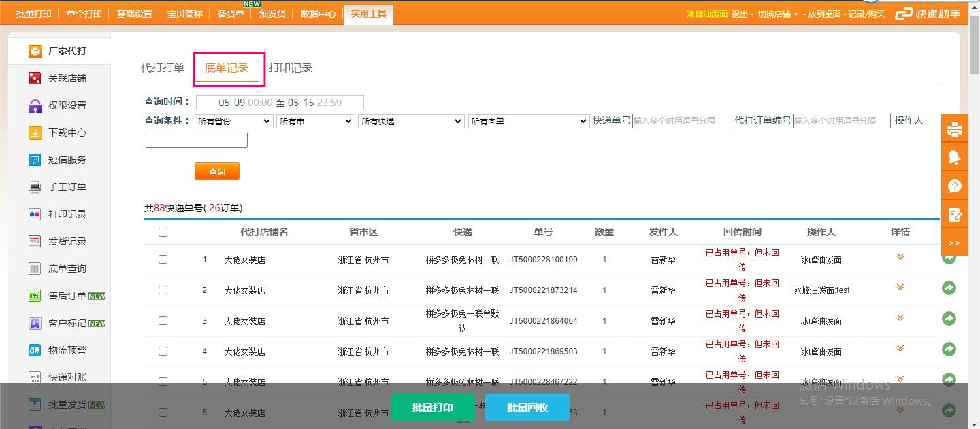Toggle the select-all checkbox in table header
This screenshot has height=429, width=980.
pyautogui.click(x=163, y=232)
